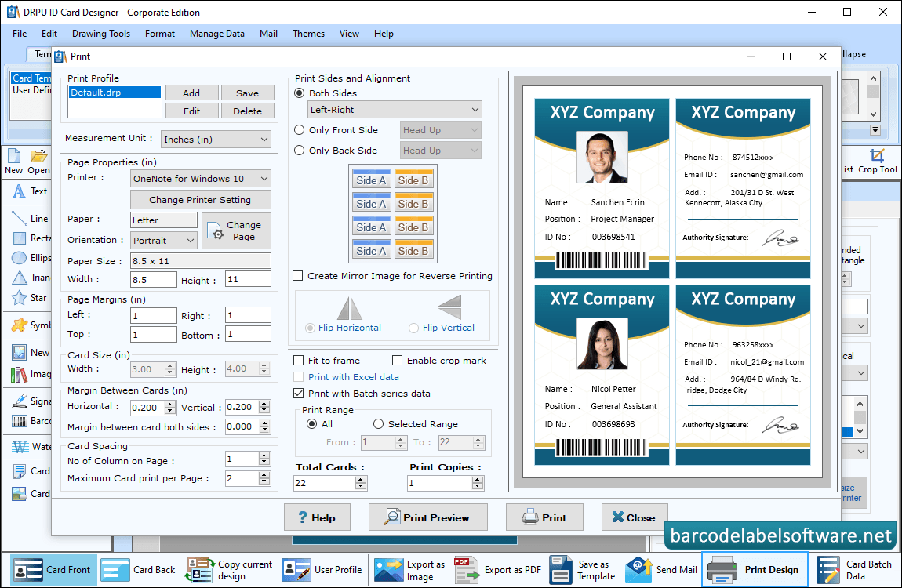Check the Fit to frame checkbox
902x588 pixels.
299,361
